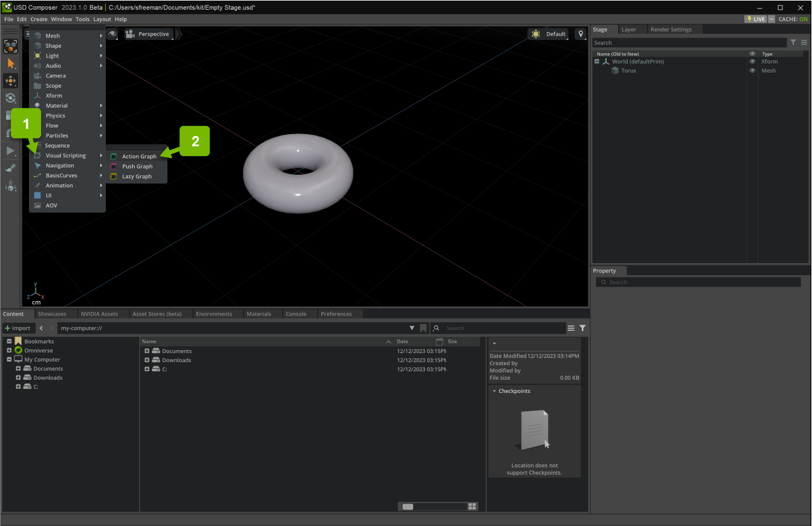Choose the Move gizmo tool
Viewport: 812px width, 526px height.
[x=11, y=80]
